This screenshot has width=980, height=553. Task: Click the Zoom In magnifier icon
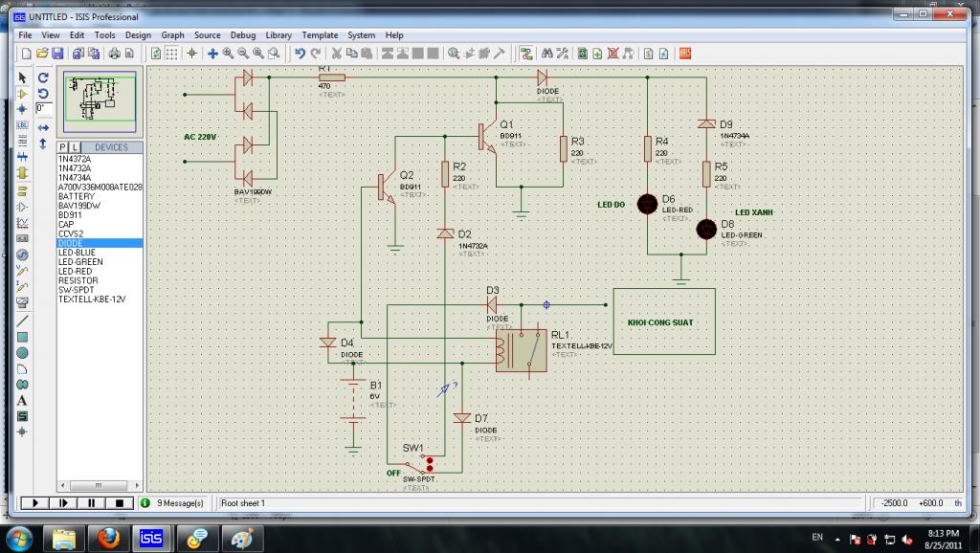pyautogui.click(x=229, y=54)
